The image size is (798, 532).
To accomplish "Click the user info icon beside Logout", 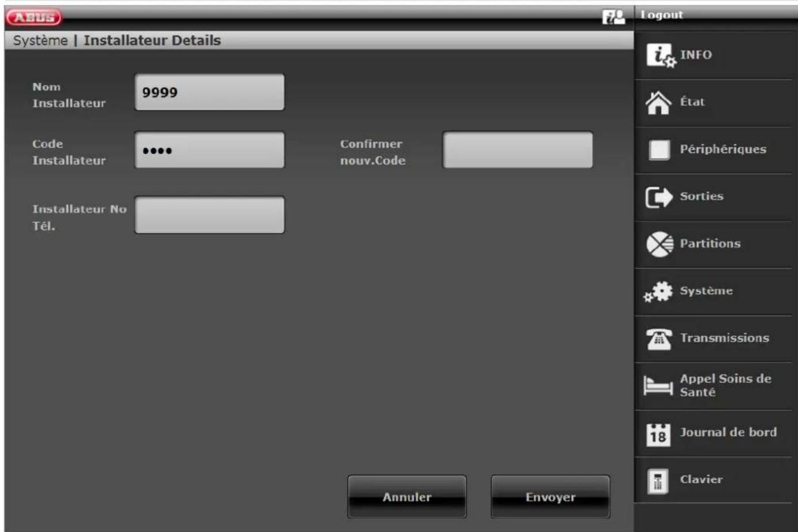I will [x=613, y=17].
